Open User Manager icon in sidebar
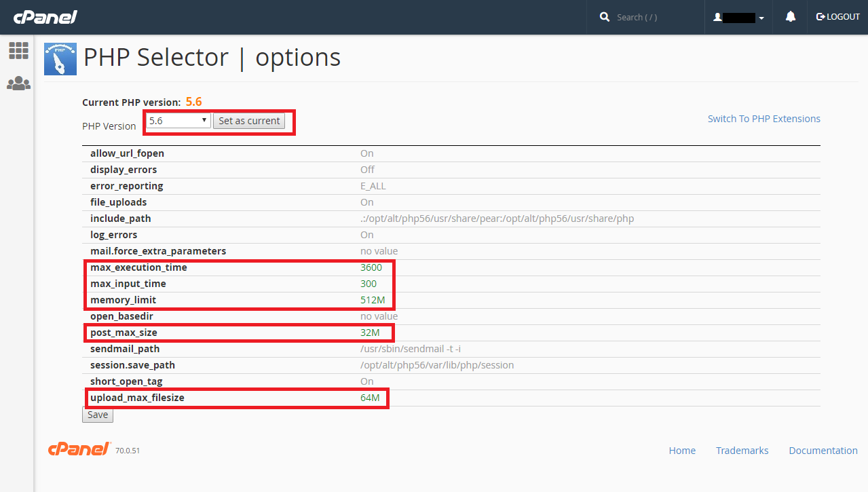 (x=18, y=83)
